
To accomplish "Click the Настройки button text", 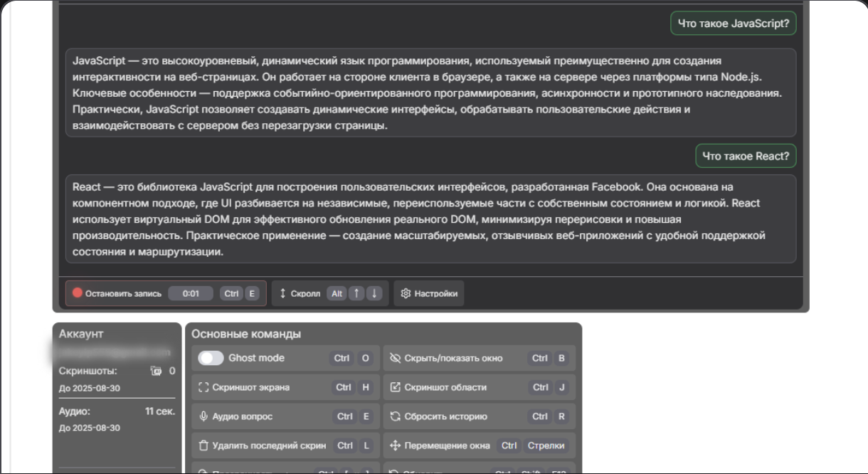I will pos(436,293).
